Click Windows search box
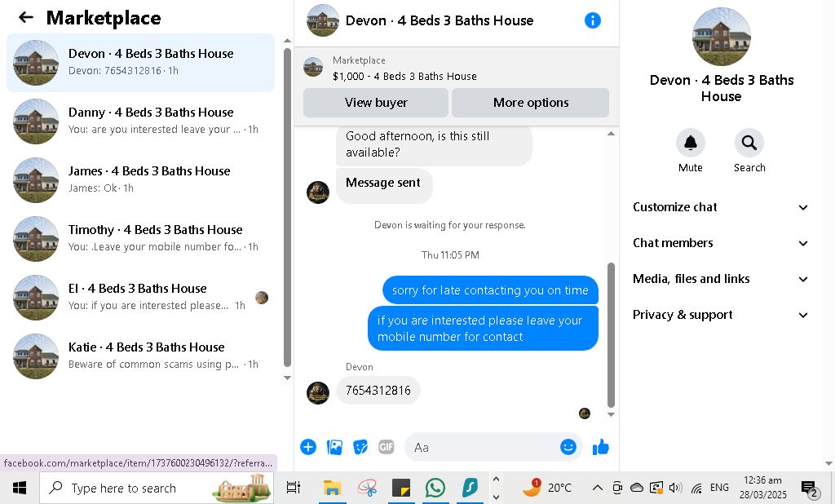The width and height of the screenshot is (835, 504). pos(157,488)
